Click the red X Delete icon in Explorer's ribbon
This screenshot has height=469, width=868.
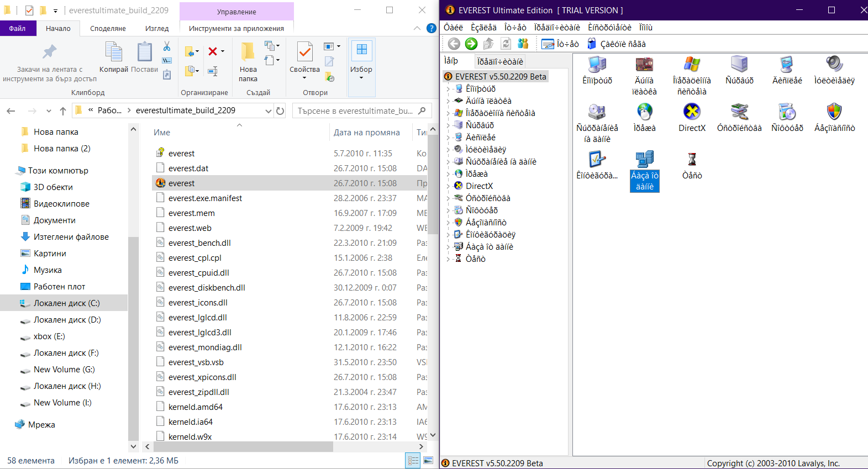[213, 51]
